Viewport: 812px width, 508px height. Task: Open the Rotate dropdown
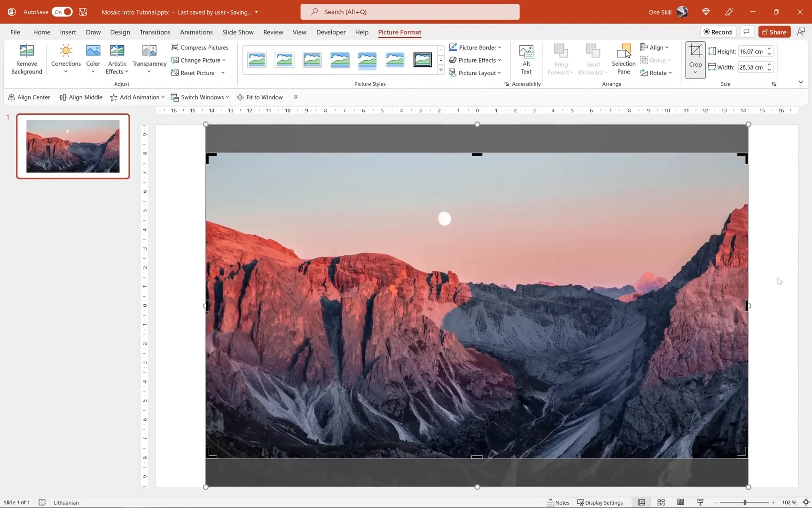(656, 73)
